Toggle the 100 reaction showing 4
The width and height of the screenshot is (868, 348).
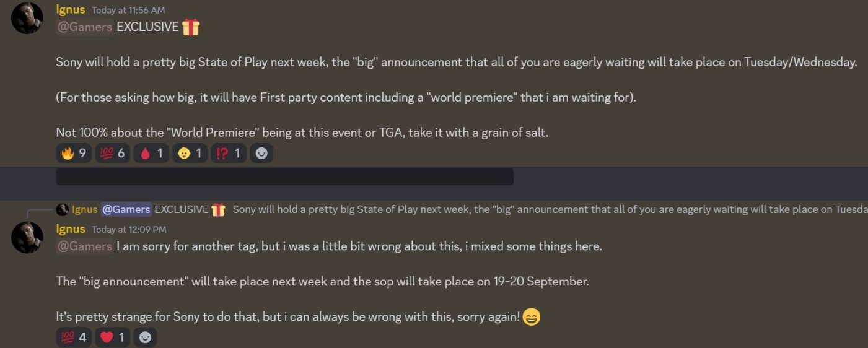coord(74,337)
